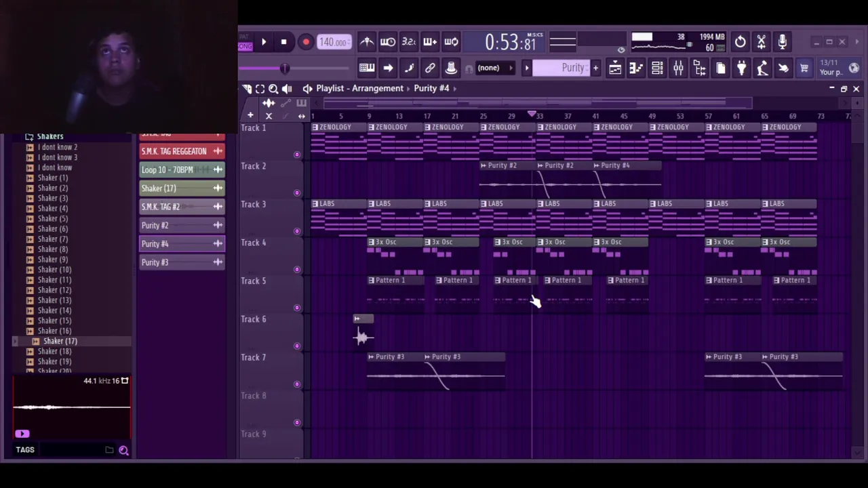Mute Track 2 with its green dot

[296, 193]
